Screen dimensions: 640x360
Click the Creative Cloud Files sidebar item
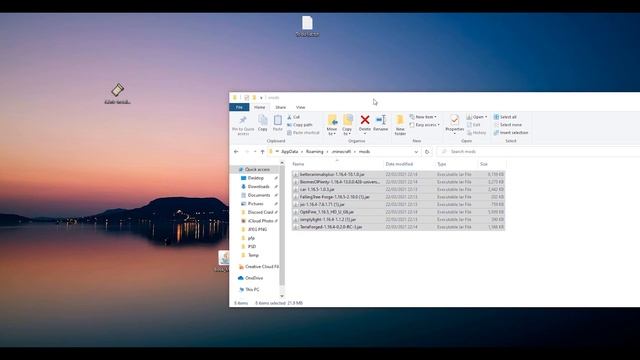(259, 267)
